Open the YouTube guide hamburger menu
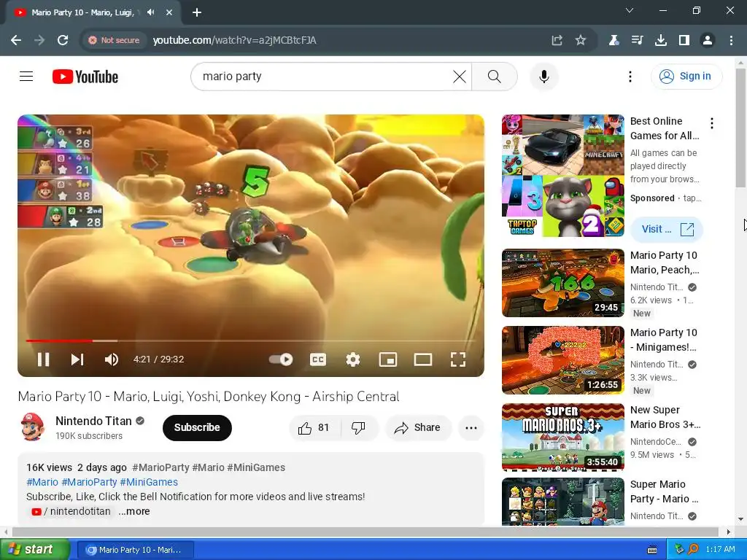747x560 pixels. coord(26,76)
